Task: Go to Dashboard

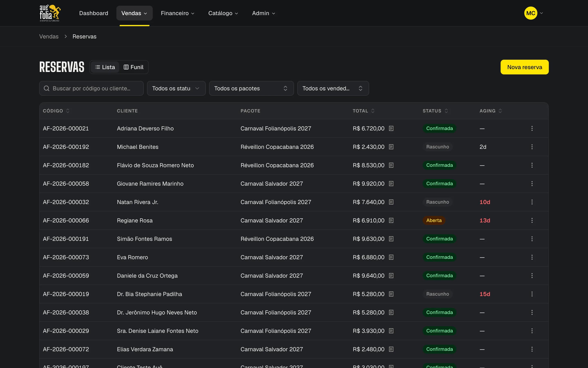Action: 94,13
